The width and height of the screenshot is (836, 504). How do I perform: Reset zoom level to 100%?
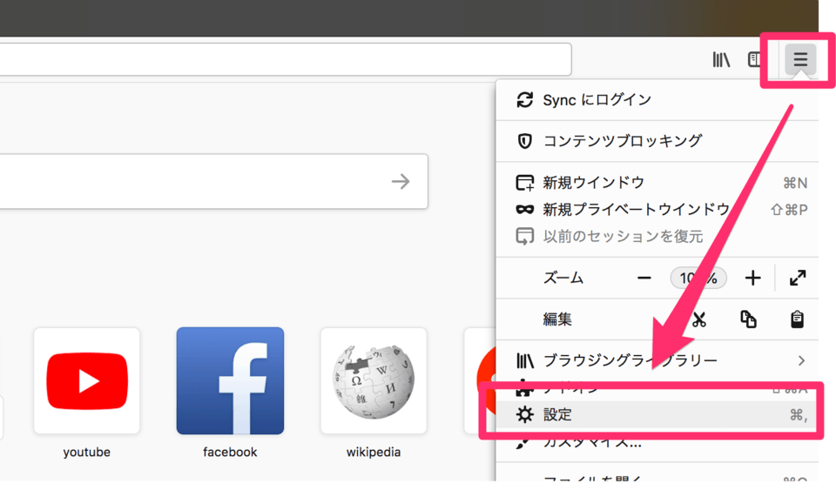[698, 278]
